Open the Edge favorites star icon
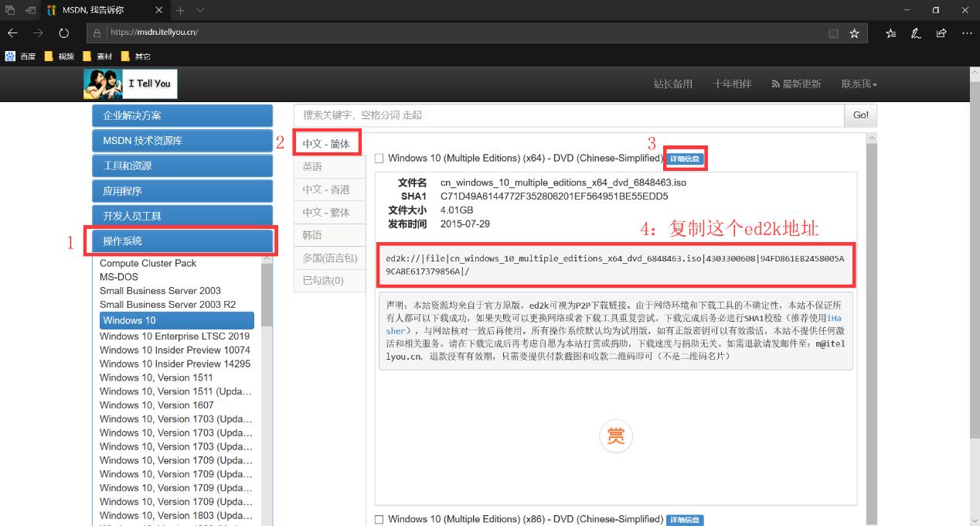 (x=855, y=33)
